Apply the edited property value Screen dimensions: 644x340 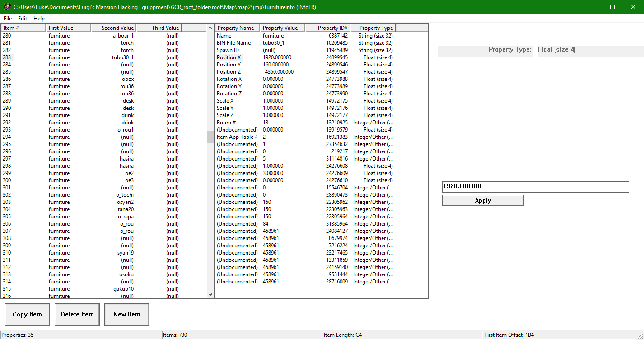click(x=483, y=201)
